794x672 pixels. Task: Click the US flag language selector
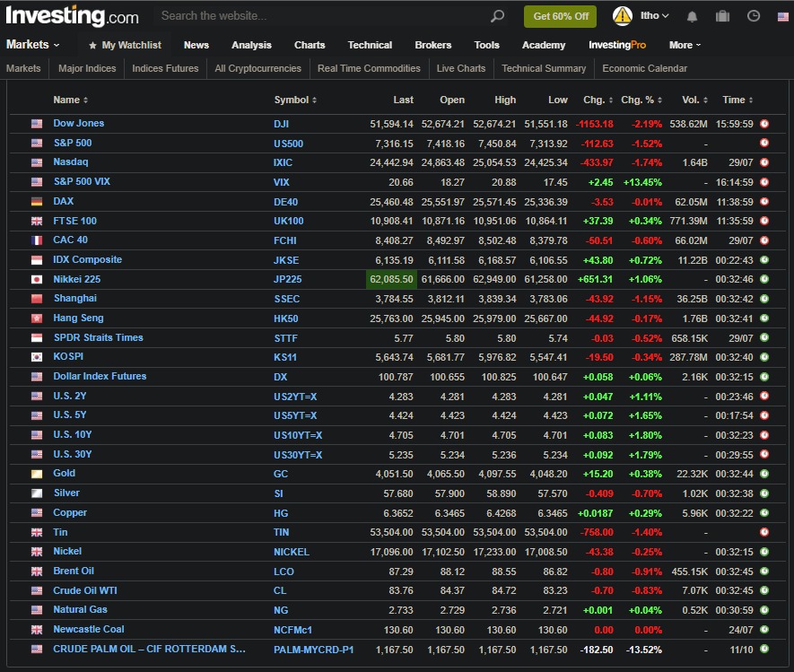pos(783,17)
